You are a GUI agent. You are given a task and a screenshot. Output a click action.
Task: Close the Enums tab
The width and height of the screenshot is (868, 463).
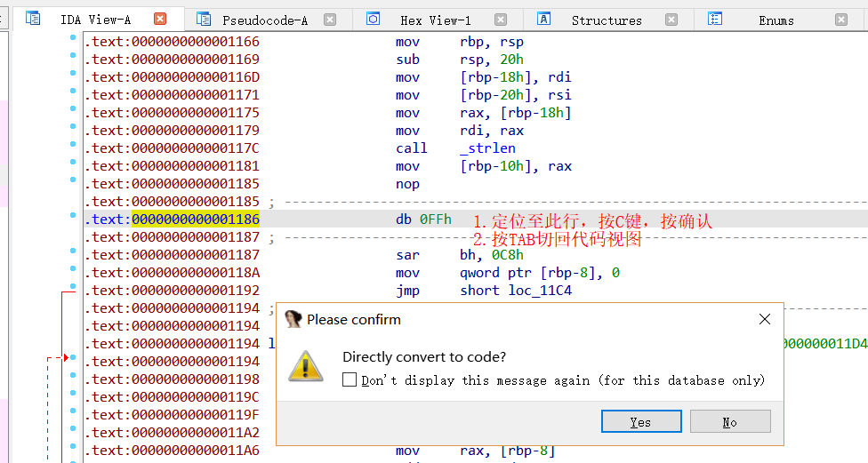click(x=841, y=20)
